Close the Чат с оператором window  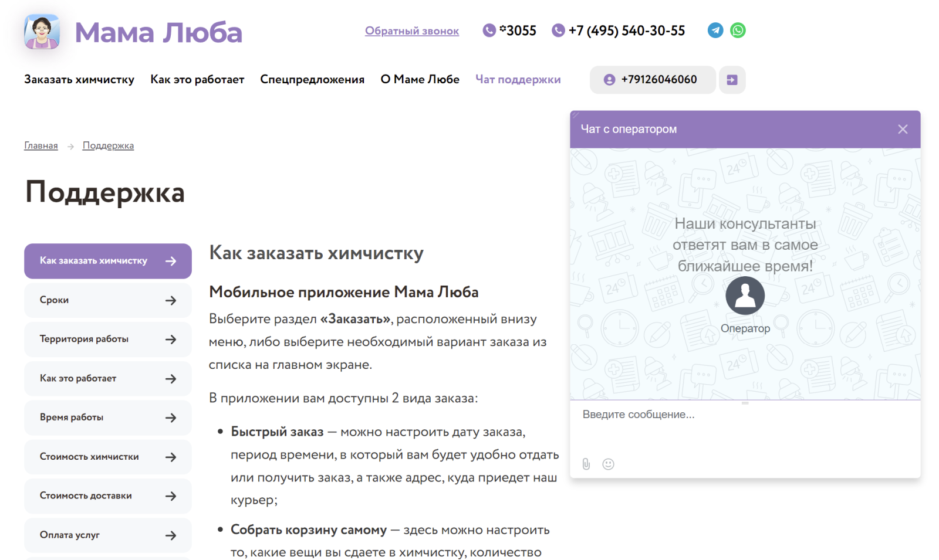click(903, 129)
